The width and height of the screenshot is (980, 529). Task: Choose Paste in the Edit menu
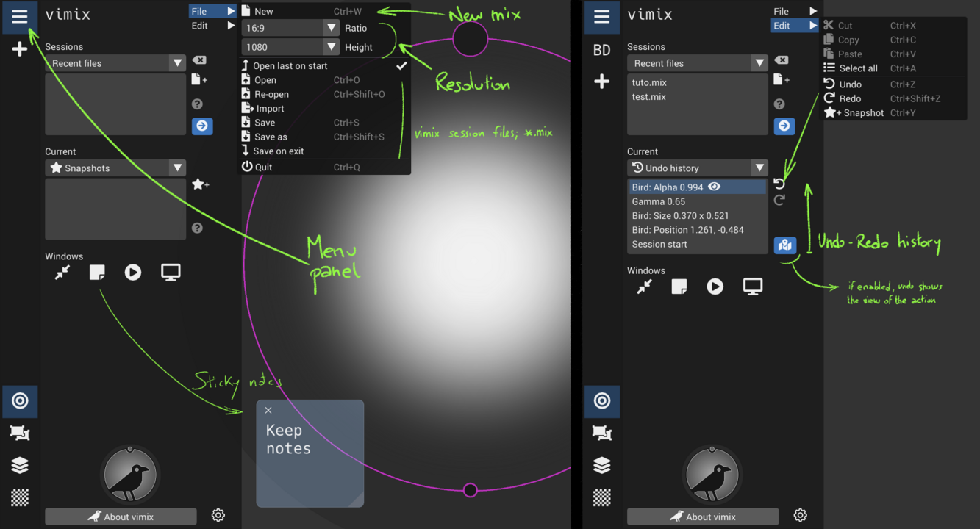point(893,54)
